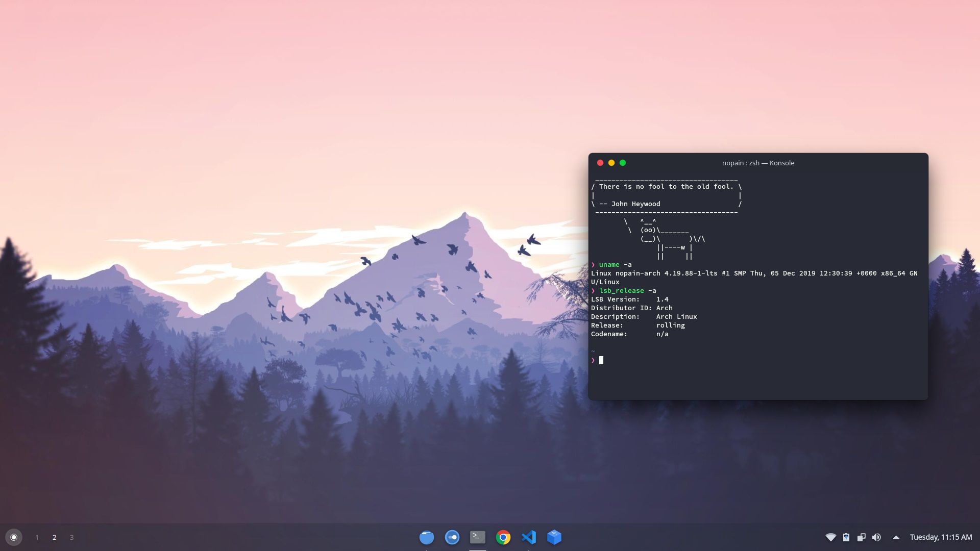This screenshot has width=980, height=551.
Task: Click the lsb_release command text in terminal
Action: pos(622,290)
